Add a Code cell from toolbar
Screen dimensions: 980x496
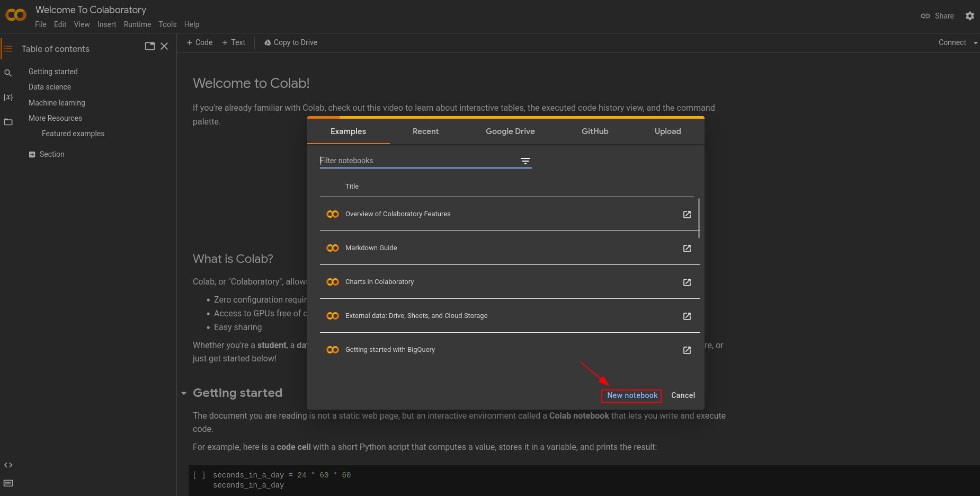pyautogui.click(x=200, y=42)
